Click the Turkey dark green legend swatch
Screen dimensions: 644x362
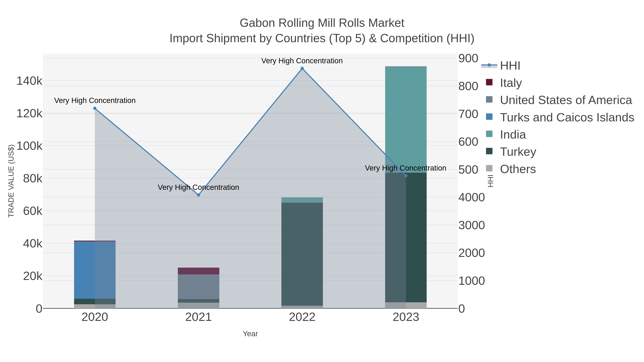[489, 151]
